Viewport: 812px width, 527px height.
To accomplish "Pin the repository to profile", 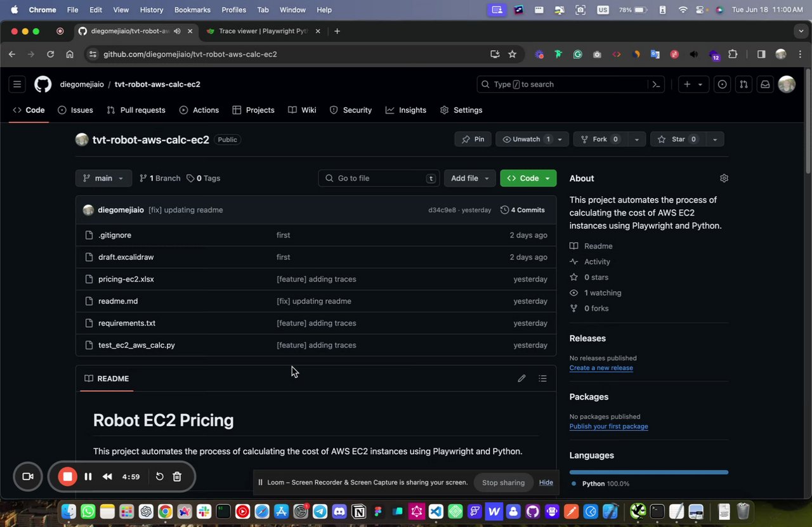I will click(473, 140).
